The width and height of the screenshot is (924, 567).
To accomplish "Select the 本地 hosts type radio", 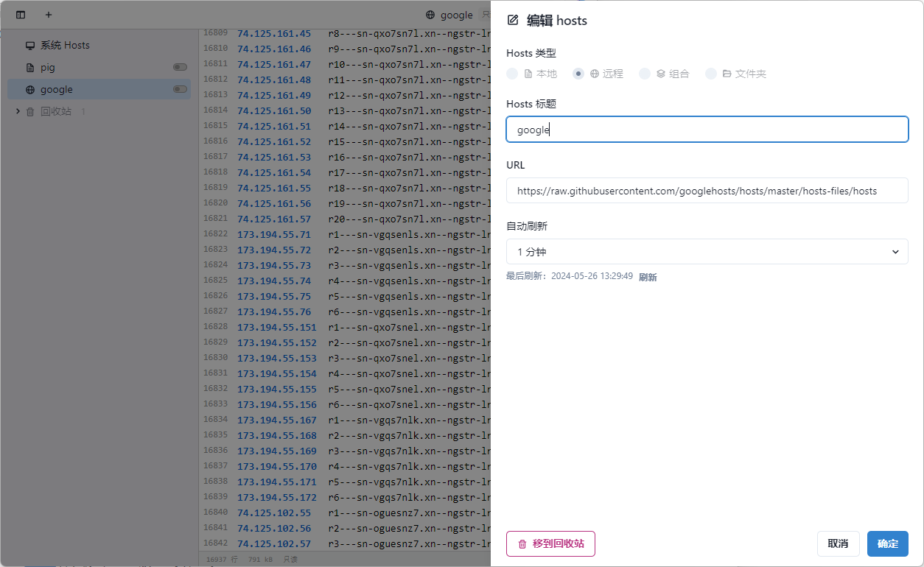I will [x=512, y=74].
